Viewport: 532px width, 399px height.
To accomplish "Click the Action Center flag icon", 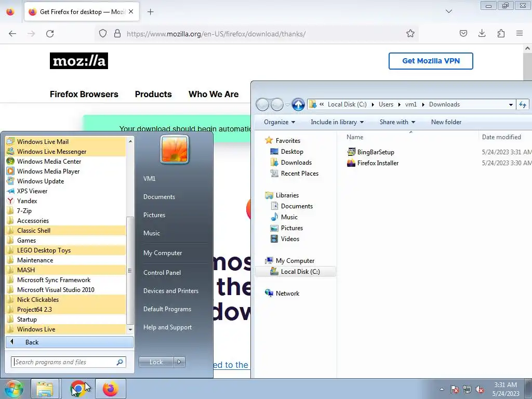I will point(455,389).
